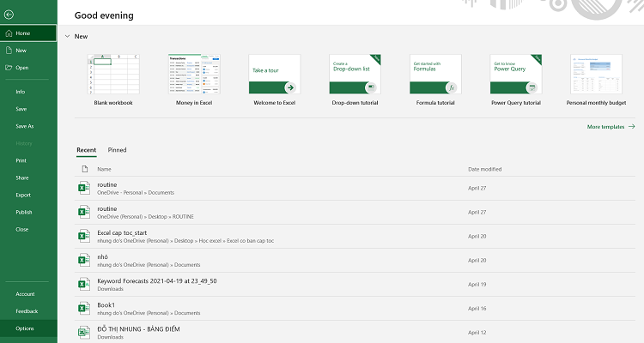
Task: Open Keyword Forecasts 2021-04-19 file name
Action: point(157,281)
